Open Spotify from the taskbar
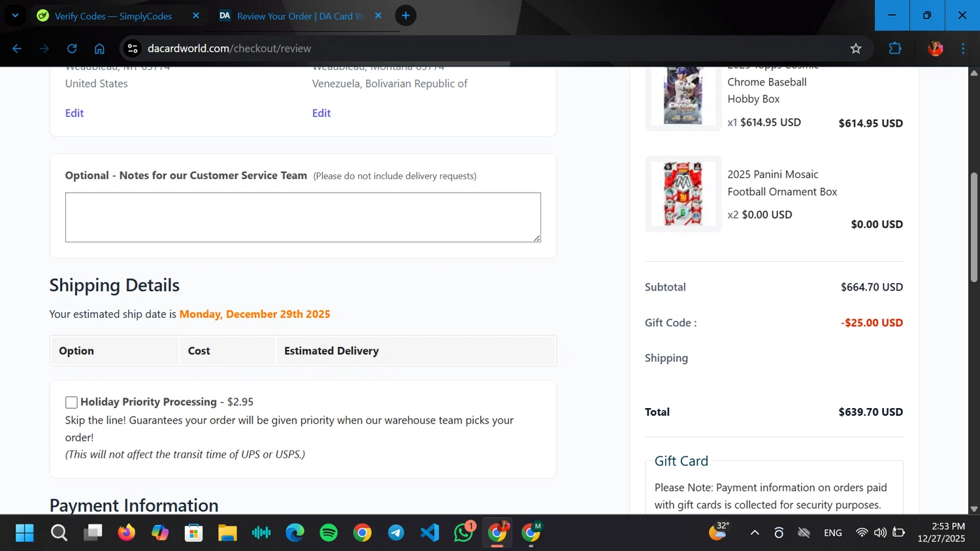The height and width of the screenshot is (551, 980). tap(329, 533)
